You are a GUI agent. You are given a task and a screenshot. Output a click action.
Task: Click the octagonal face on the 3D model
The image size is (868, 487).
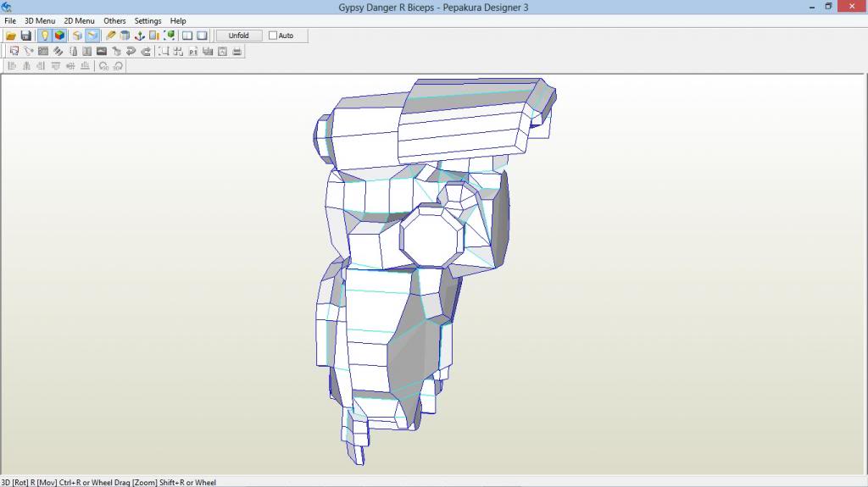(x=431, y=239)
